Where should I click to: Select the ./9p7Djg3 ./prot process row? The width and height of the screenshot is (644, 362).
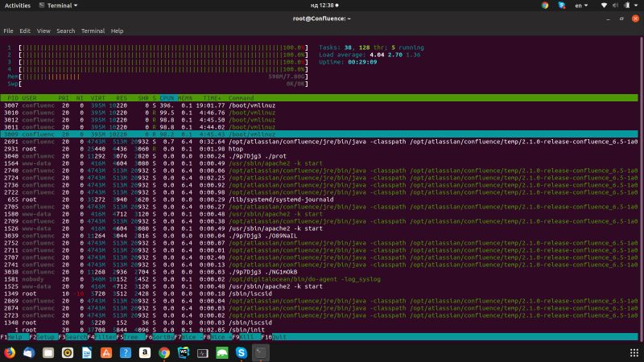pyautogui.click(x=319, y=156)
